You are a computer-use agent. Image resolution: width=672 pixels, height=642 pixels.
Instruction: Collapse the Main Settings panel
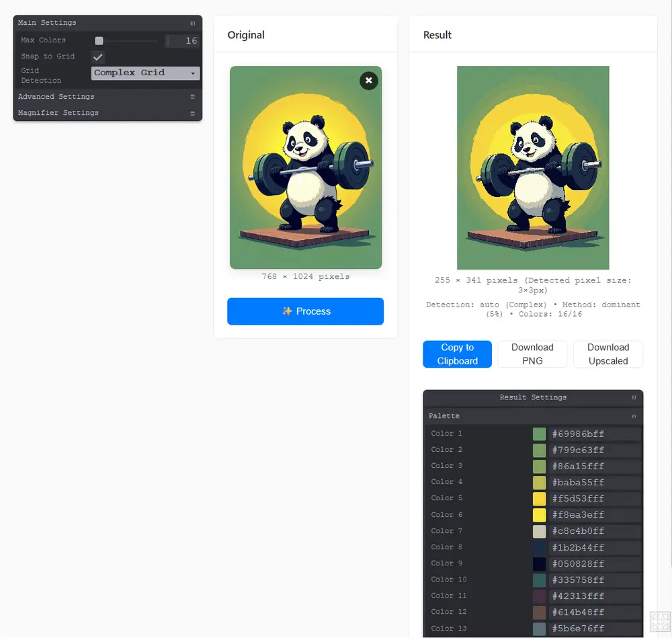click(x=192, y=23)
